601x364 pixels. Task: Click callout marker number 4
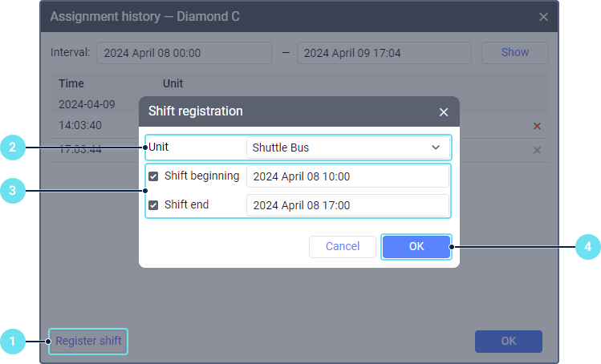tap(588, 248)
